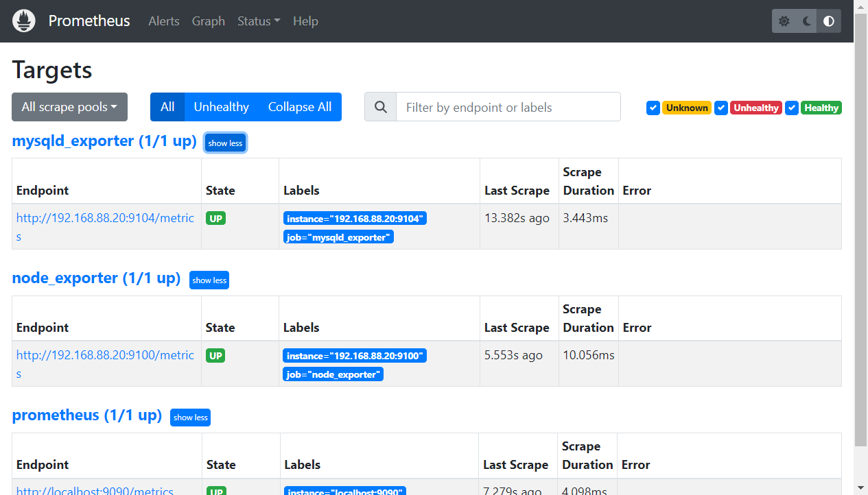
Task: Collapse prometheus pool with show less
Action: point(190,418)
